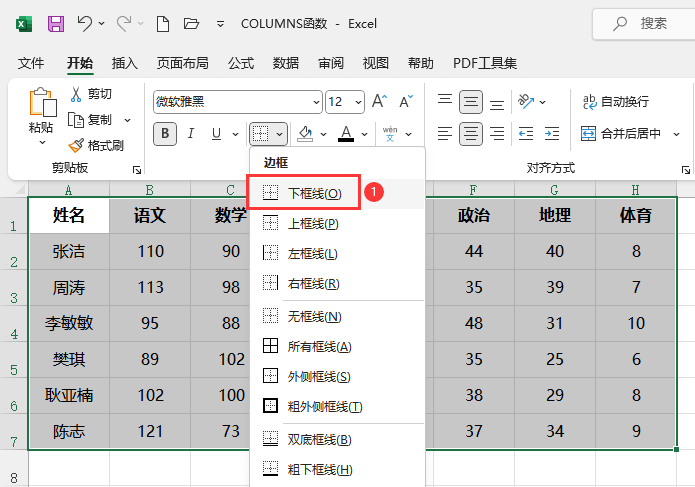Collapse the borders dropdown arrow
This screenshot has height=487, width=695.
tap(280, 134)
